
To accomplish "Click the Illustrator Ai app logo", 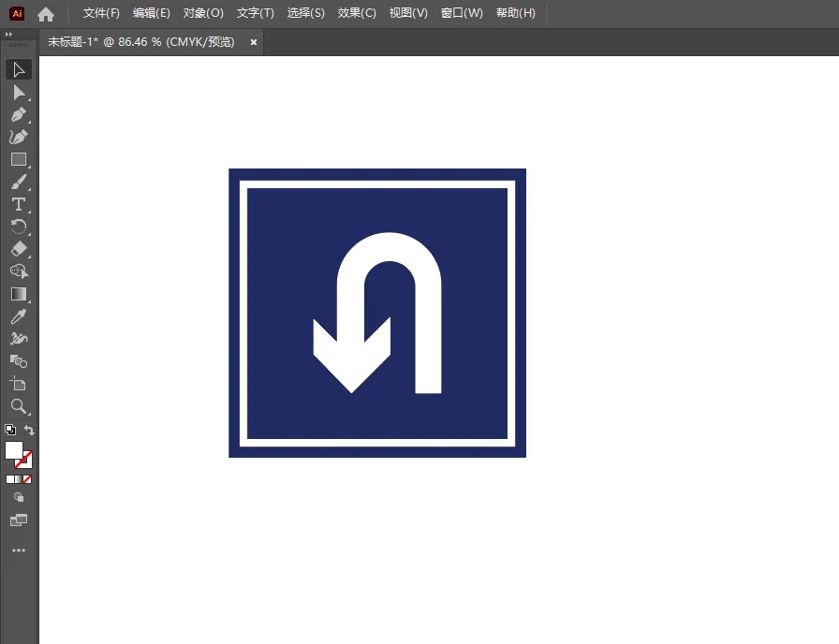I will [17, 13].
